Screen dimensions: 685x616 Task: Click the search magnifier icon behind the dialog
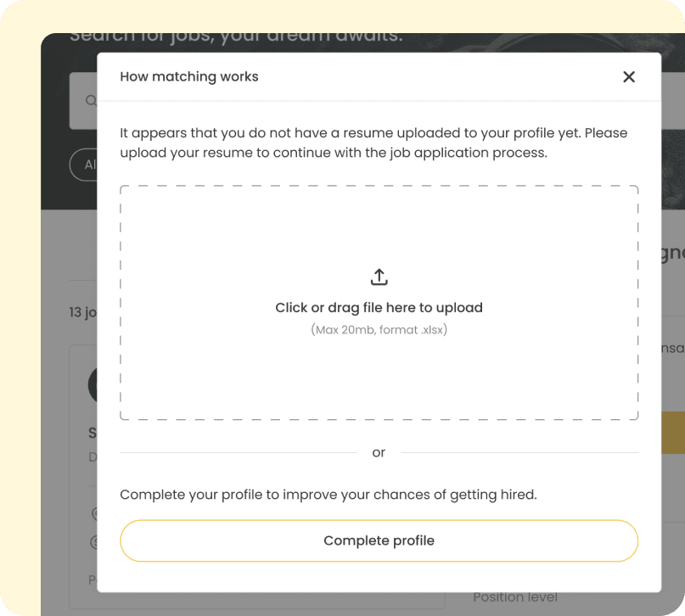(90, 100)
